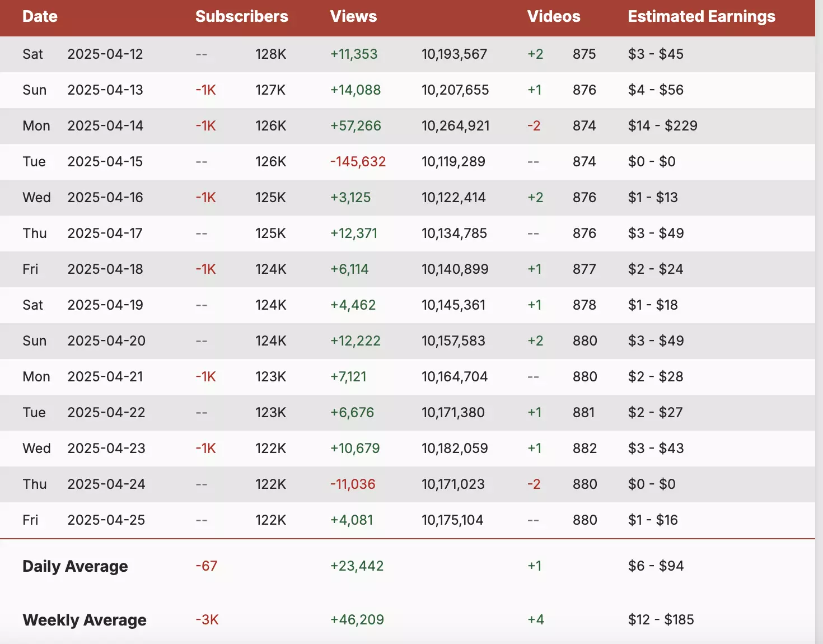Click the $3 - $43 earnings estimate
This screenshot has width=823, height=644.
[656, 449]
